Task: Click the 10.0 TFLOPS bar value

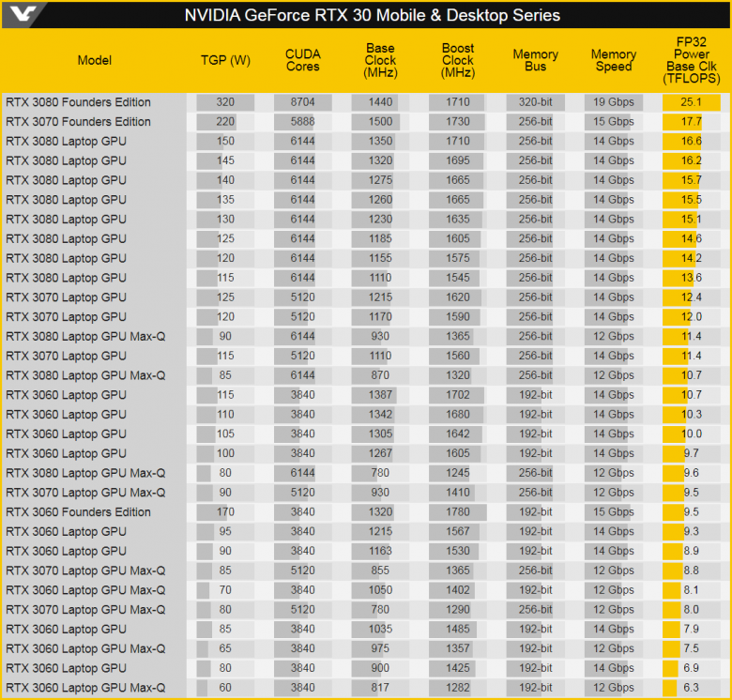Action: pos(692,434)
